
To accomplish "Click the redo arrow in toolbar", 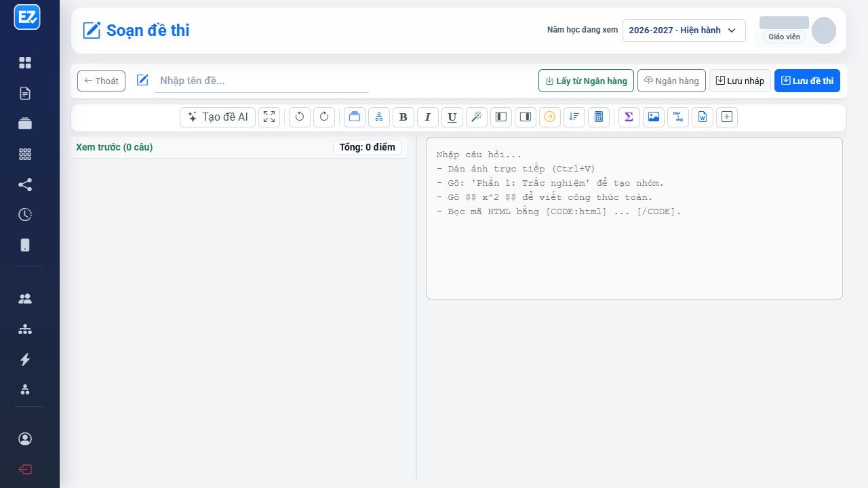I will click(x=324, y=117).
